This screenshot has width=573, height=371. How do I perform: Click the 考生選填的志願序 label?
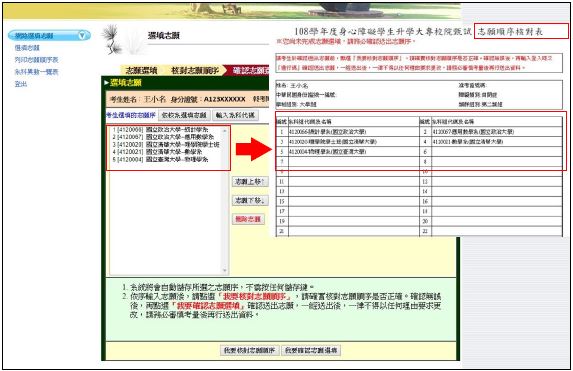131,115
